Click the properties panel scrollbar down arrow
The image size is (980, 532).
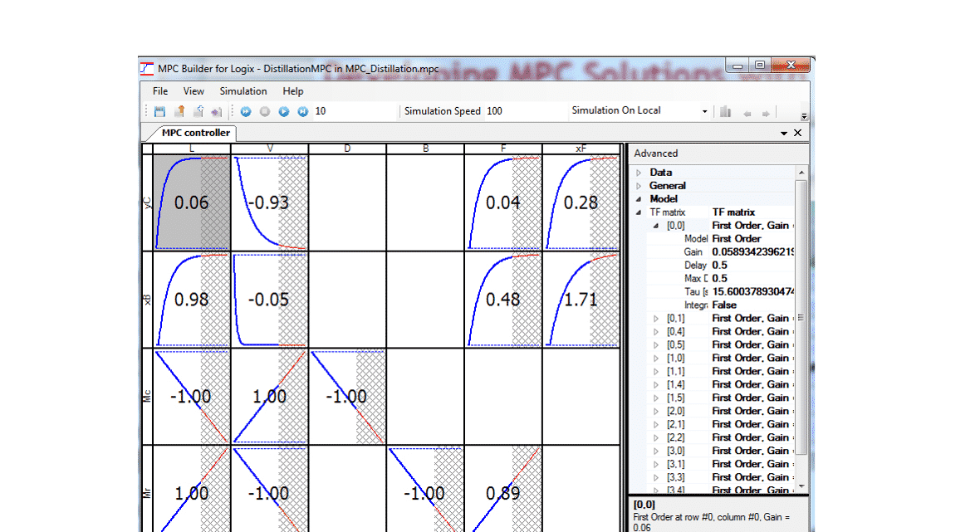point(801,486)
